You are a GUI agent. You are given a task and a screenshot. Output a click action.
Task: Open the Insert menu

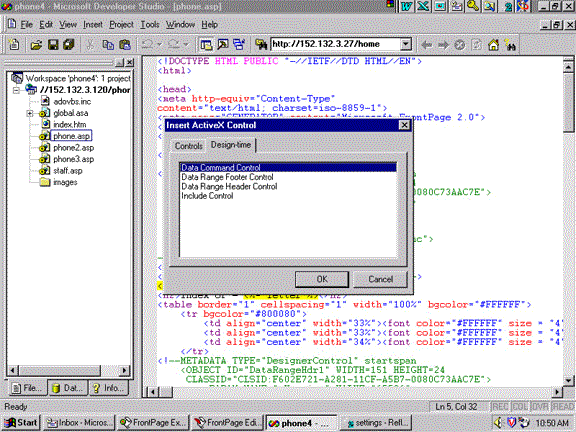click(x=93, y=25)
